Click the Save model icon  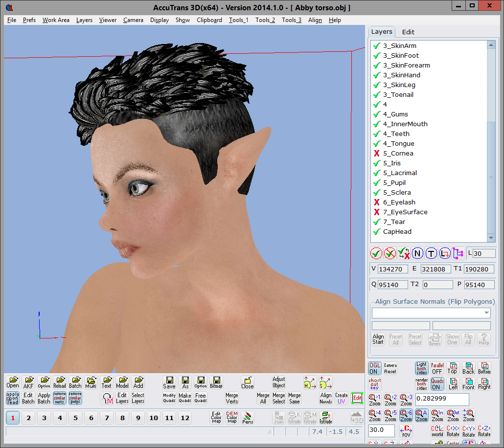(169, 382)
